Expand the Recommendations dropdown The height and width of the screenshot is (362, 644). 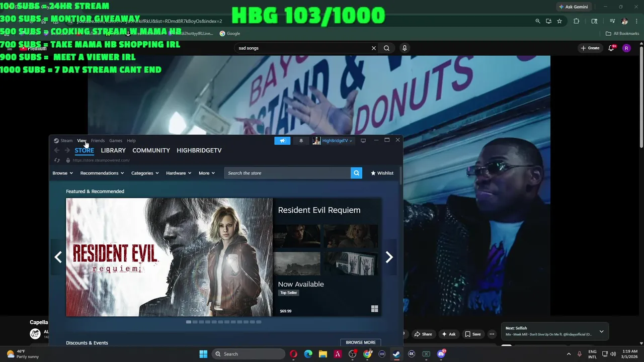coord(102,173)
